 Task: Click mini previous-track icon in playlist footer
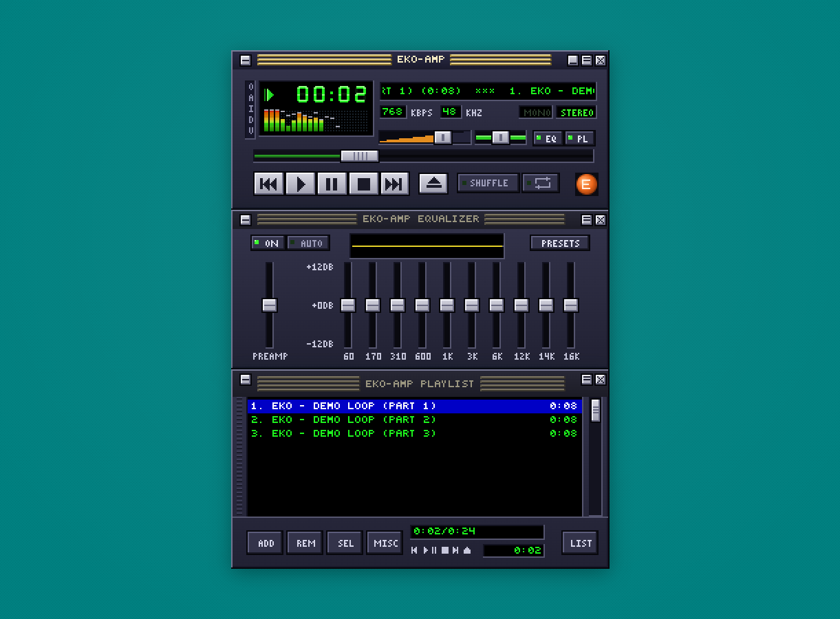414,550
